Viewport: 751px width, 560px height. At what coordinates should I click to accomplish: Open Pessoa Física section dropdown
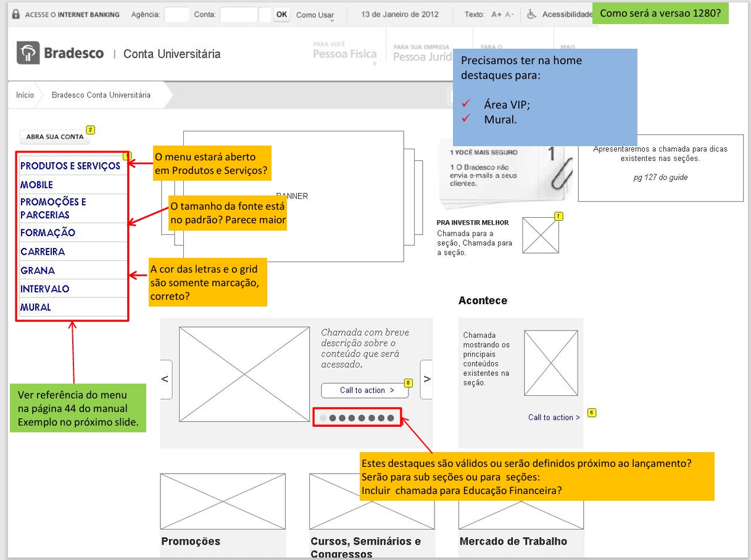[x=344, y=53]
